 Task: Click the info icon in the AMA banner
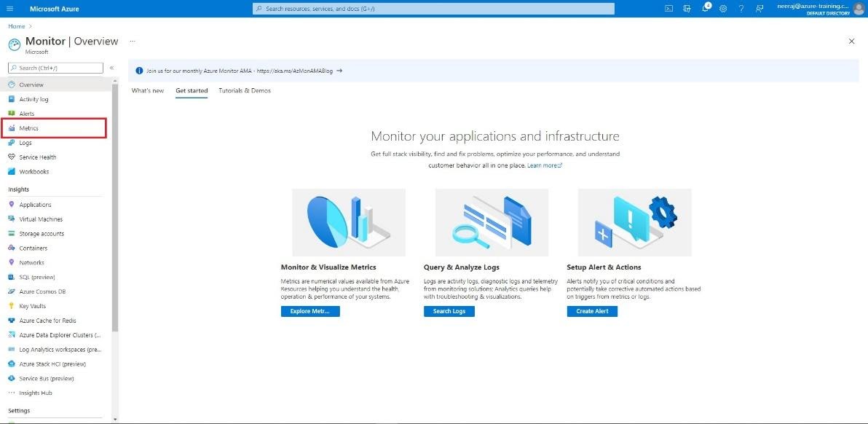click(x=139, y=71)
